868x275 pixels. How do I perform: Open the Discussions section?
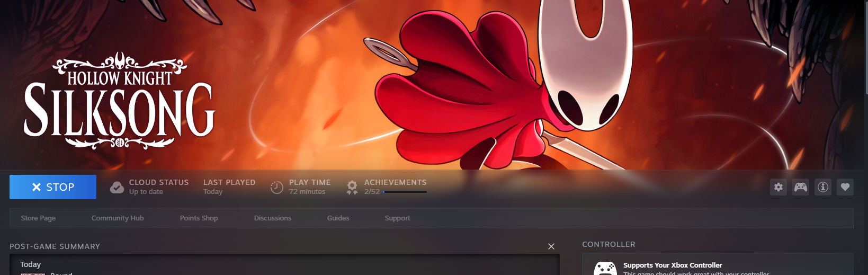(272, 218)
